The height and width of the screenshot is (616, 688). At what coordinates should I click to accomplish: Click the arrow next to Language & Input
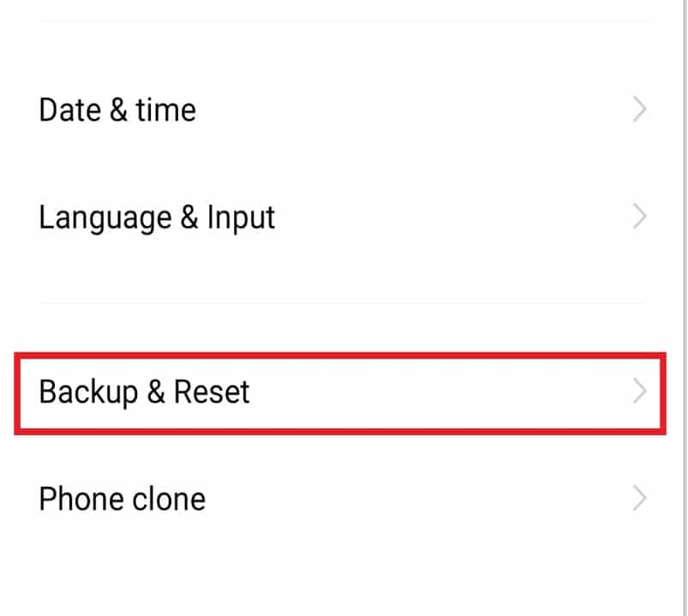[x=640, y=216]
